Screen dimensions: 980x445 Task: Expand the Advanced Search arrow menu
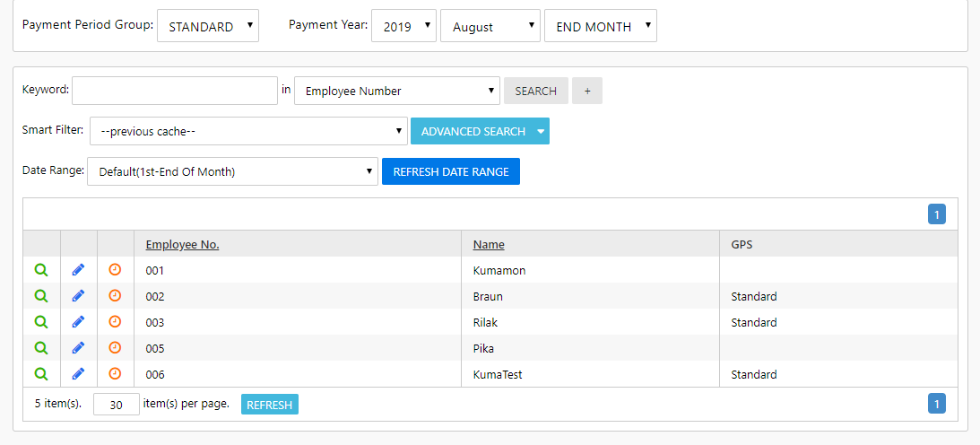[x=542, y=131]
